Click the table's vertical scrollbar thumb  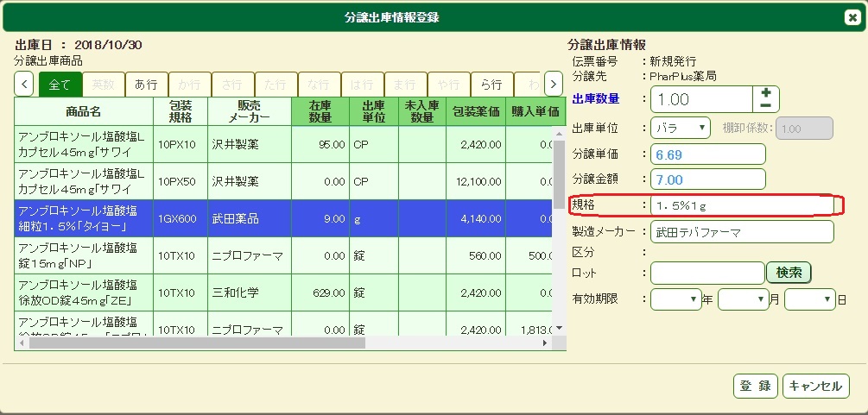point(559,174)
